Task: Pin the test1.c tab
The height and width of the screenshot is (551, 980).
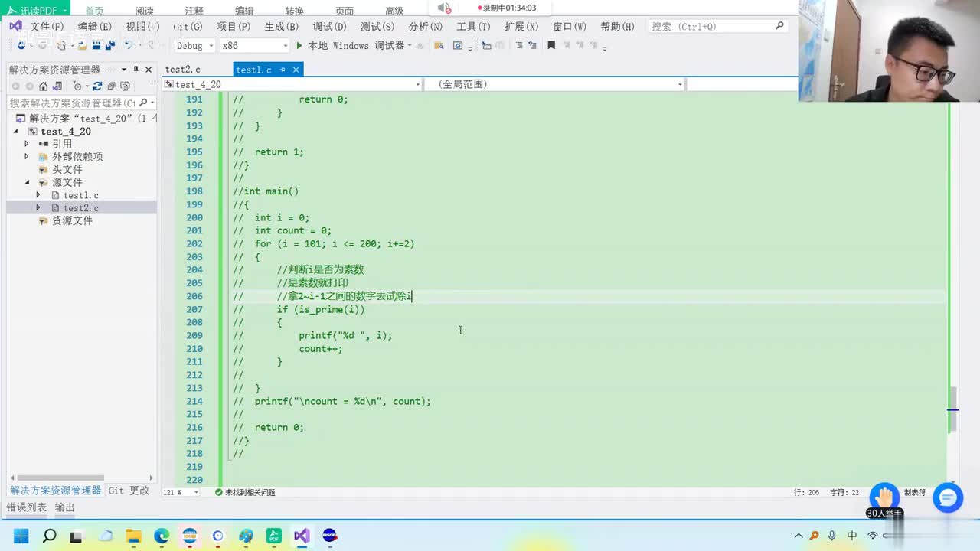Action: pos(283,70)
